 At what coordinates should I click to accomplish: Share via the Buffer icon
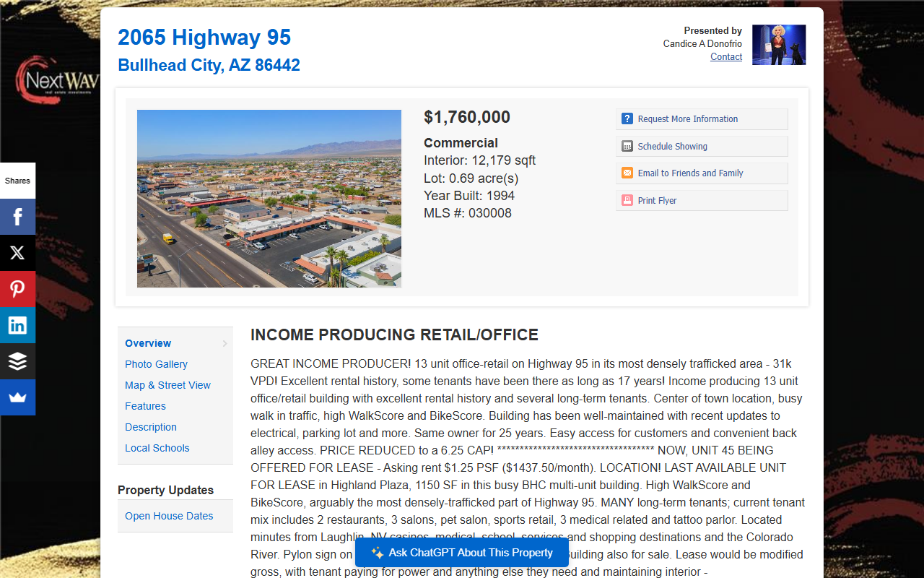pyautogui.click(x=17, y=361)
